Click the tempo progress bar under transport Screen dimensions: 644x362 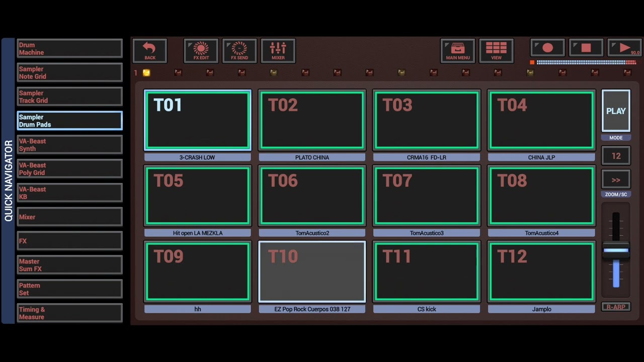click(586, 62)
